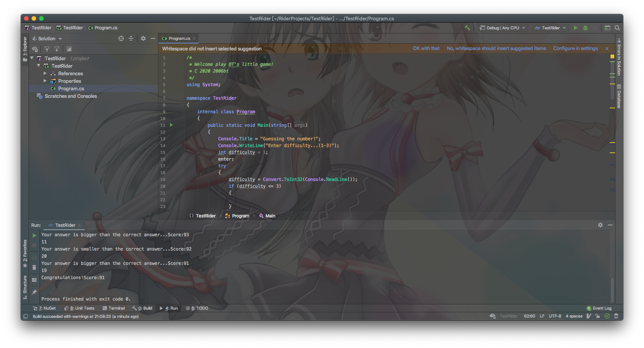The height and width of the screenshot is (348, 644).
Task: Click the Program class breadcrumb
Action: click(237, 216)
